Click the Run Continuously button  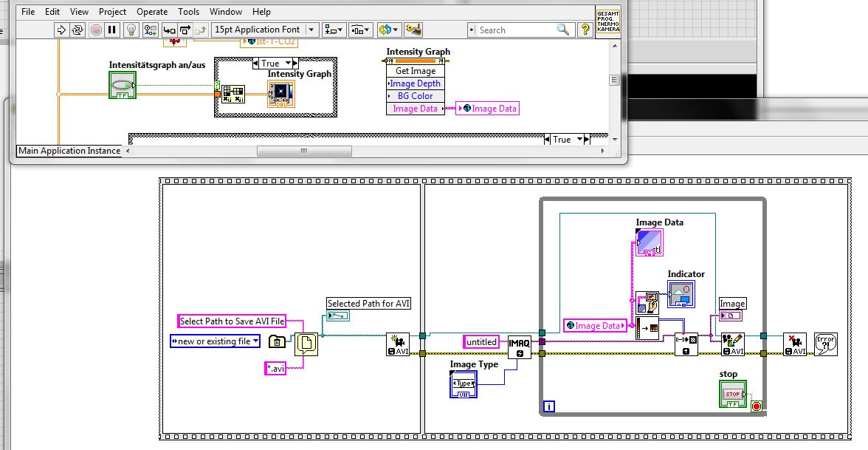pyautogui.click(x=77, y=30)
